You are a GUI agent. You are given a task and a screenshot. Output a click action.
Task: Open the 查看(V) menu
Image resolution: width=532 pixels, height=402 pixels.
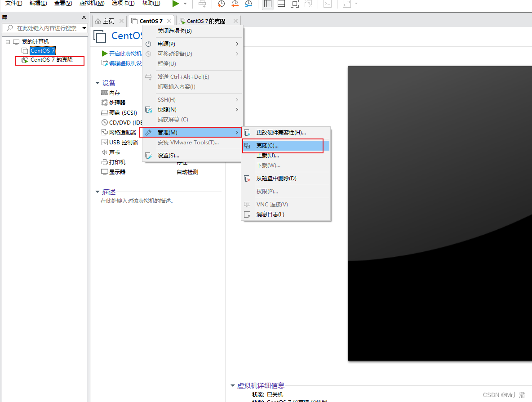pyautogui.click(x=63, y=3)
